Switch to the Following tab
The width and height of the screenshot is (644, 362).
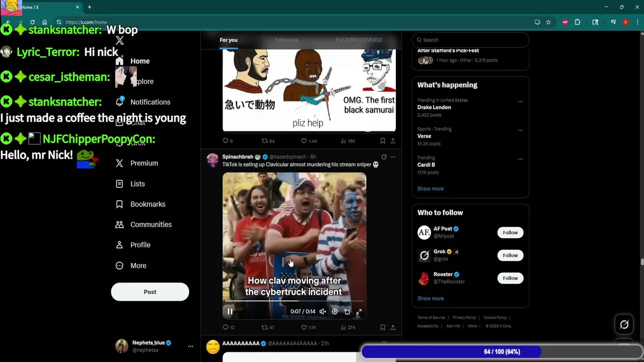click(x=286, y=40)
